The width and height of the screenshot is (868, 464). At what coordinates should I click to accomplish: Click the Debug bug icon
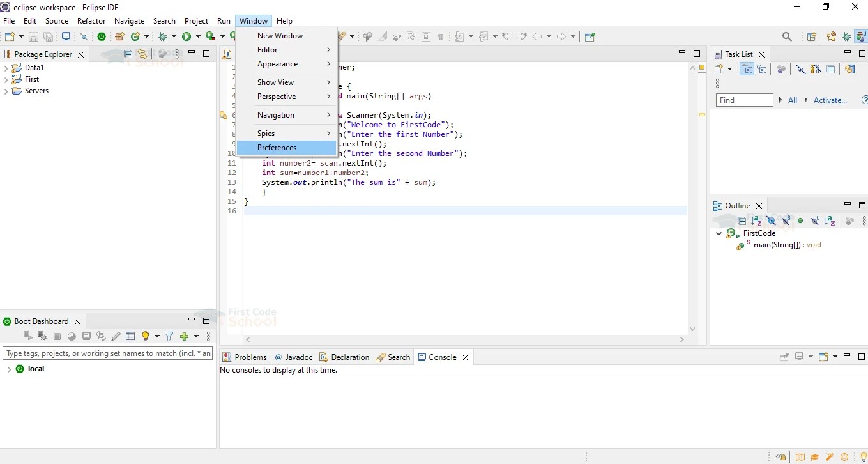tap(163, 36)
